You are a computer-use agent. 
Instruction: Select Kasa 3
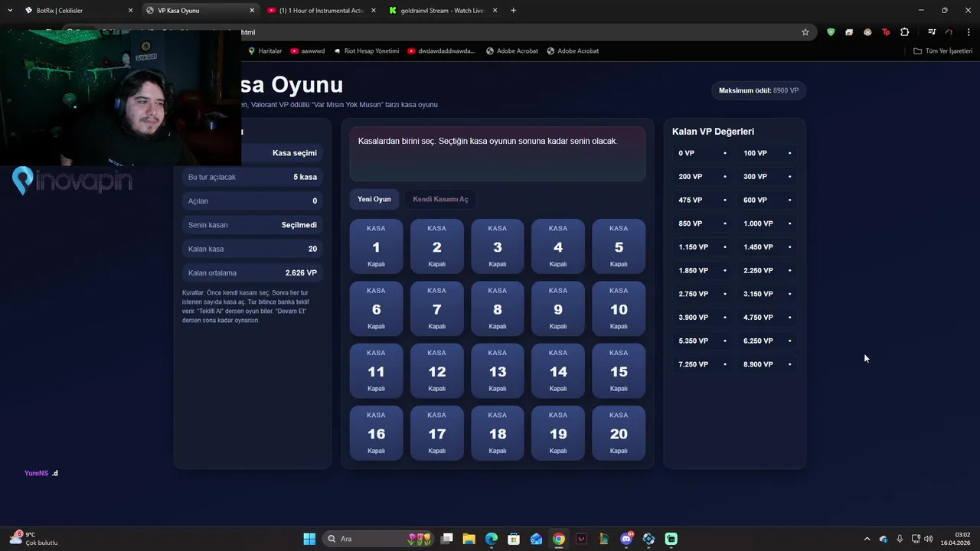pos(498,246)
